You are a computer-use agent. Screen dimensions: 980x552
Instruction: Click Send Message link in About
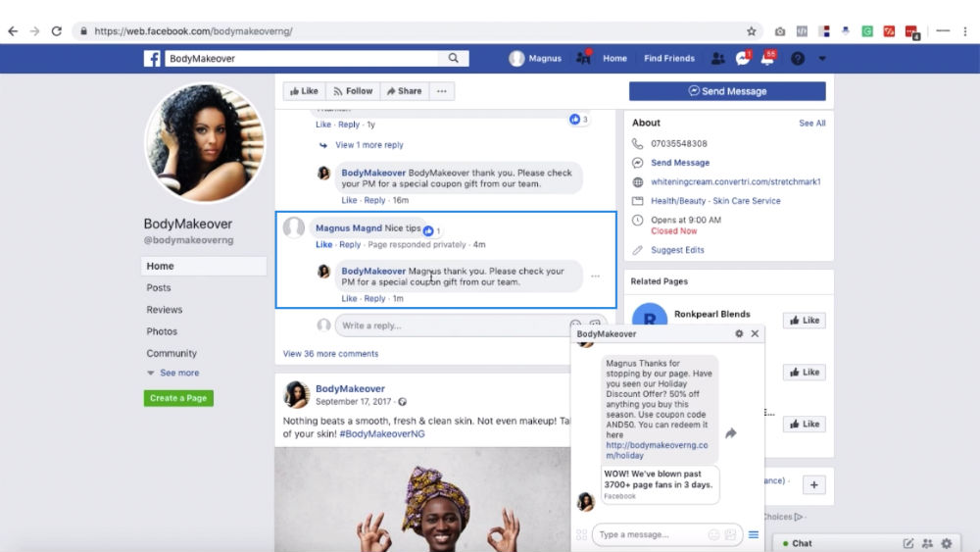click(680, 163)
